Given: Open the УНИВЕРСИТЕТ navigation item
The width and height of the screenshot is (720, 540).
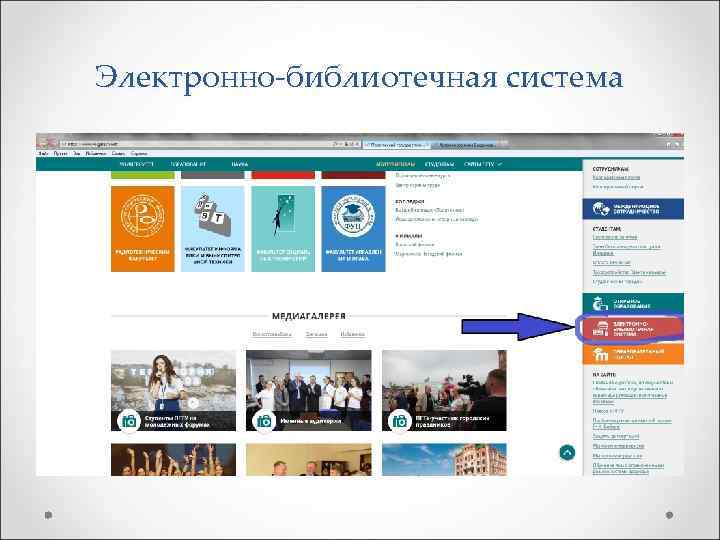Looking at the screenshot, I should point(136,164).
